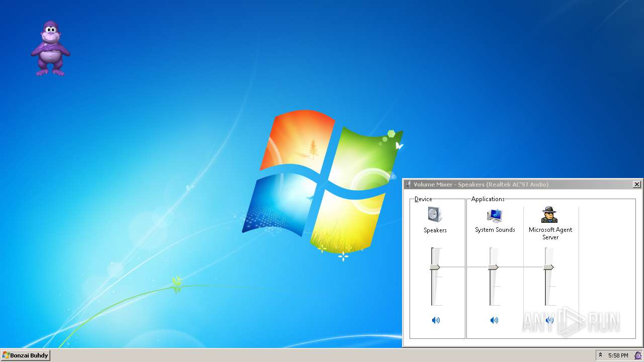Click the Microsoft Agent Server icon
This screenshot has height=362, width=644.
(x=550, y=215)
